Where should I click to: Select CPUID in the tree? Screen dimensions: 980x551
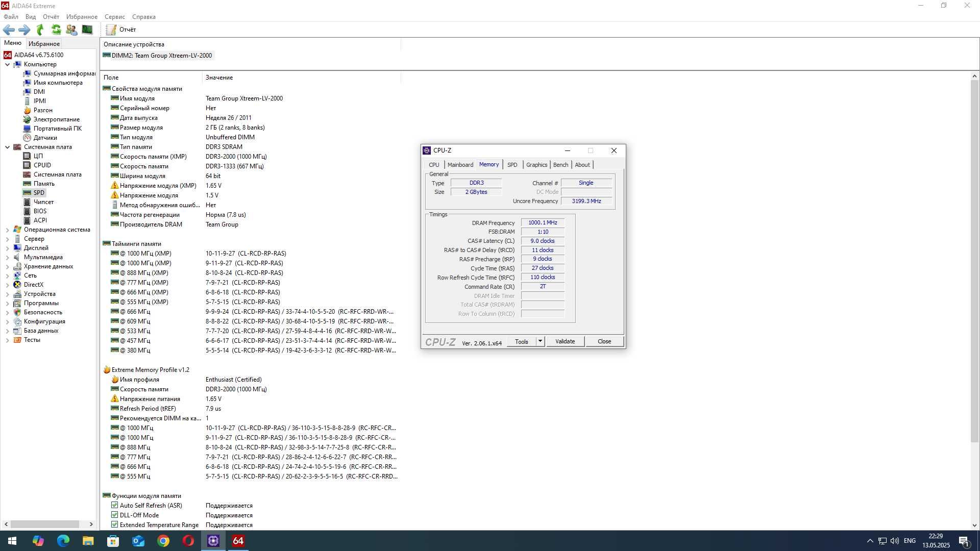click(x=42, y=165)
